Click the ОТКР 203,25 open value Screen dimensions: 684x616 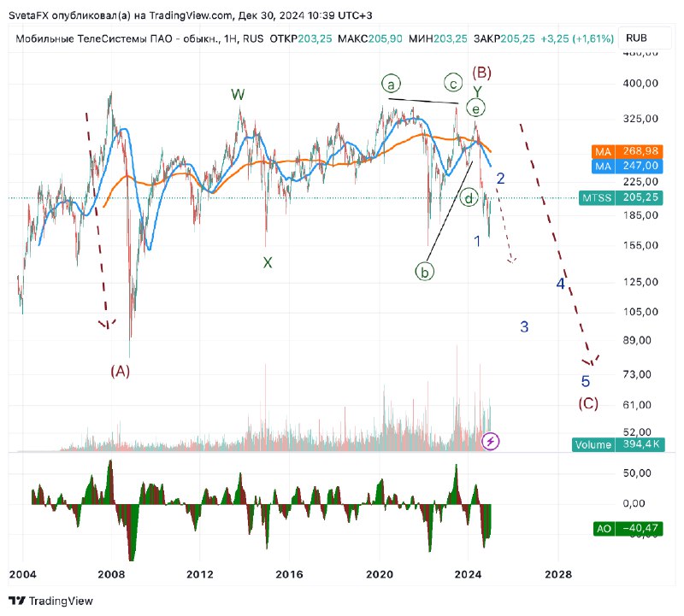coord(301,38)
